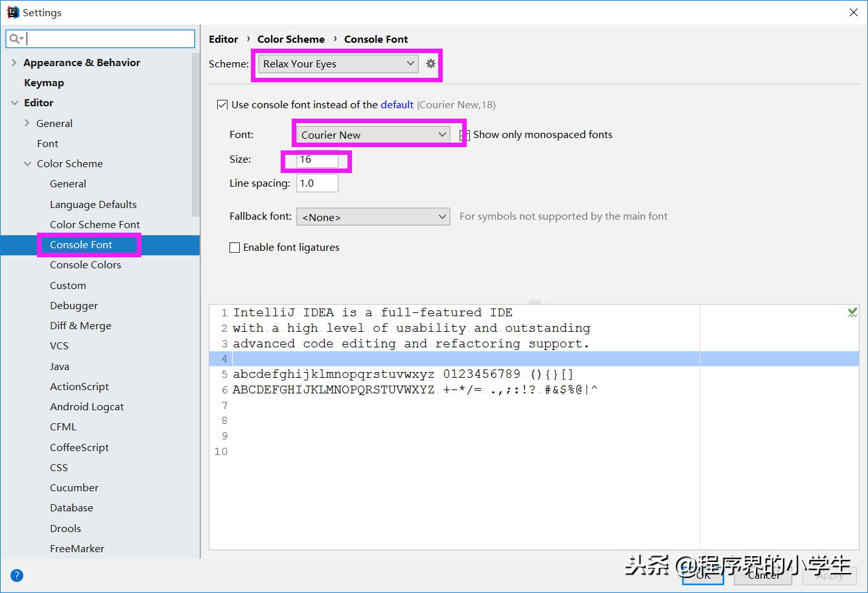This screenshot has height=593, width=868.
Task: Click the preview splitter handle dots
Action: click(x=534, y=301)
